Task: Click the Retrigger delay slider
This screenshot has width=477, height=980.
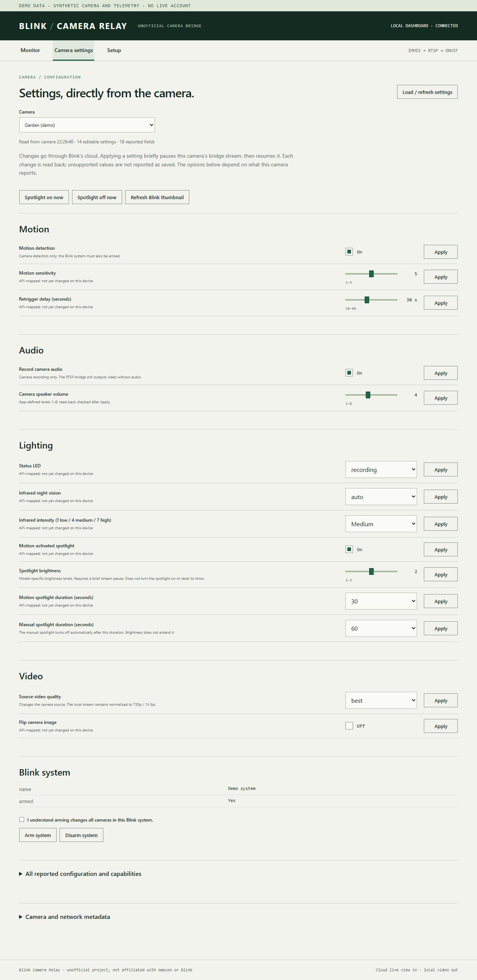Action: (x=371, y=300)
